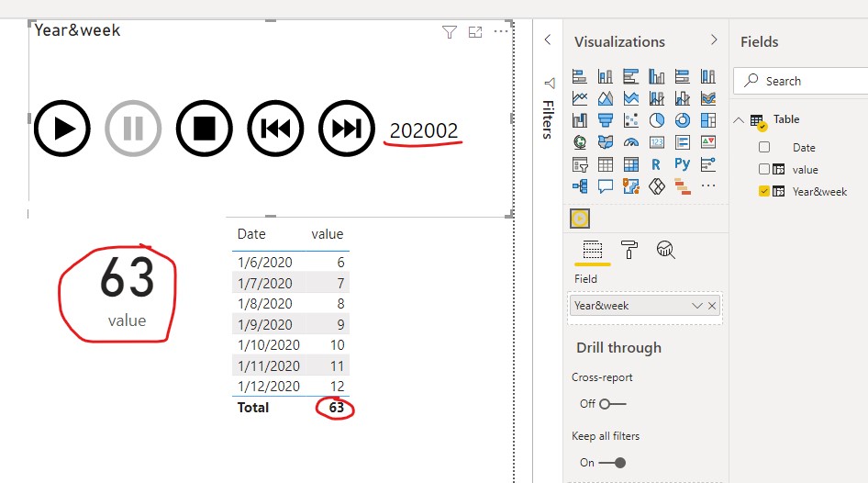Select the Line chart visual
This screenshot has width=868, height=483.
tap(580, 98)
